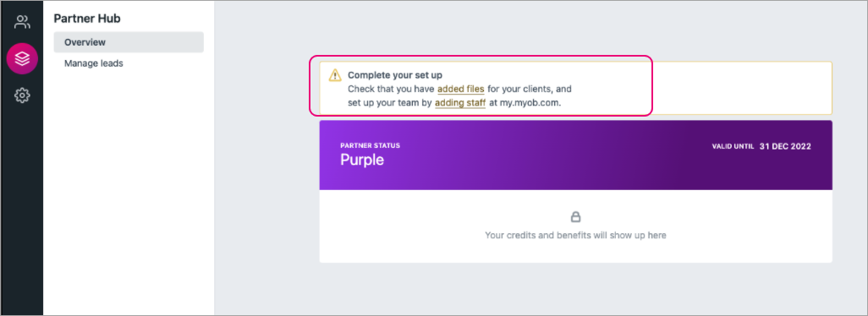Click the VALID UNTIL label
This screenshot has width=868, height=316.
click(733, 147)
